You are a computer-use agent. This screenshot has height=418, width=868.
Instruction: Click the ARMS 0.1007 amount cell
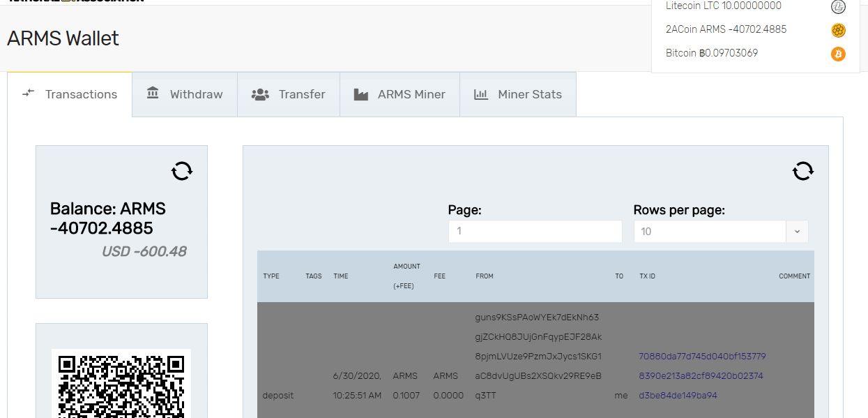coord(406,386)
